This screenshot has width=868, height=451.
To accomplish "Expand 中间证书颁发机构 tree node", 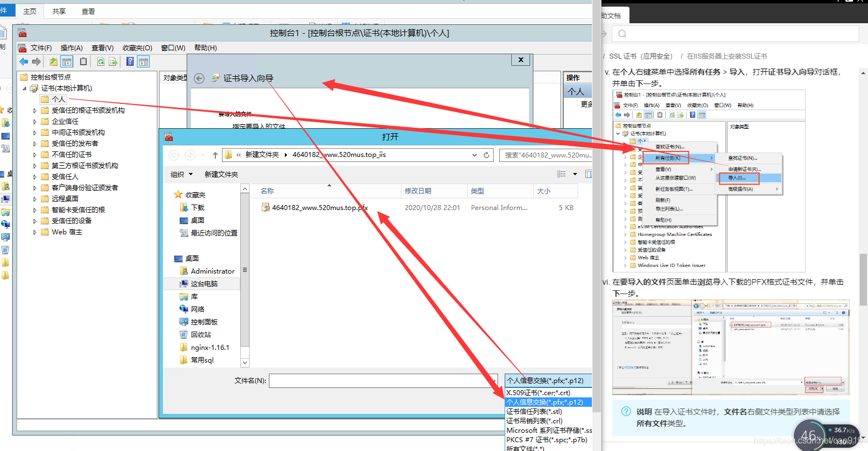I will pos(35,133).
